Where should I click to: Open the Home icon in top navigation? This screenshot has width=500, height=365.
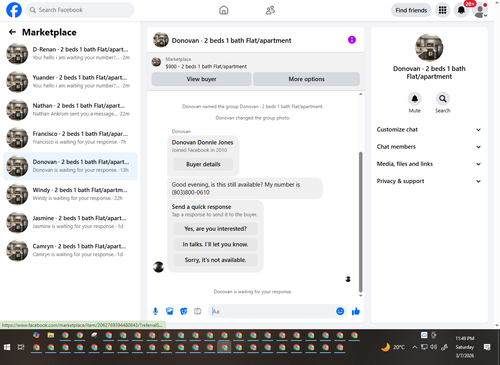pos(224,10)
